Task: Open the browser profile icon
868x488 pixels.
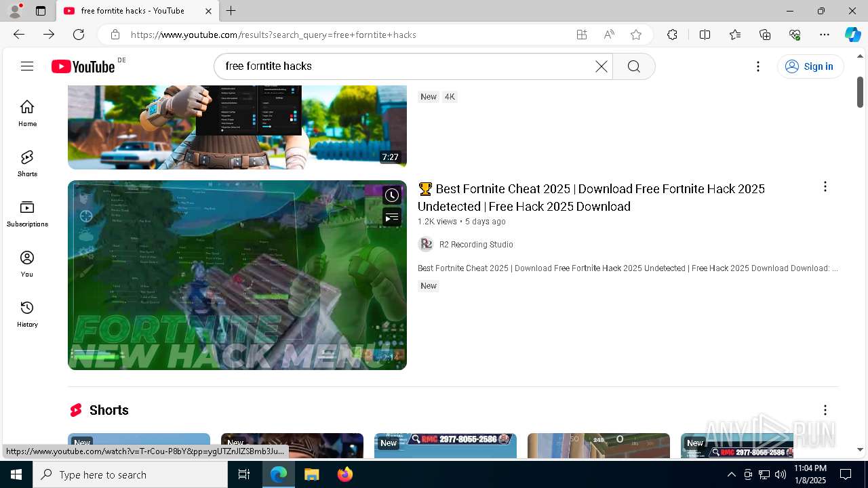Action: 15,11
